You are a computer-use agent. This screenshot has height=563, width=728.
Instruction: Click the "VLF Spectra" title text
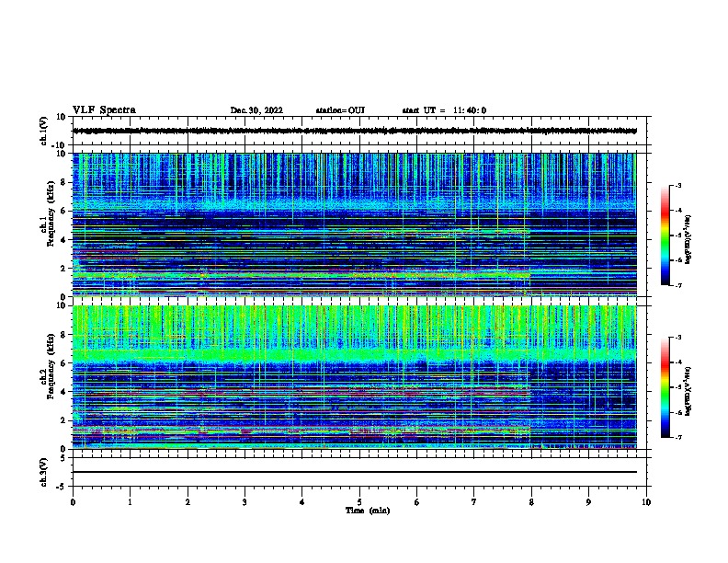(104, 110)
